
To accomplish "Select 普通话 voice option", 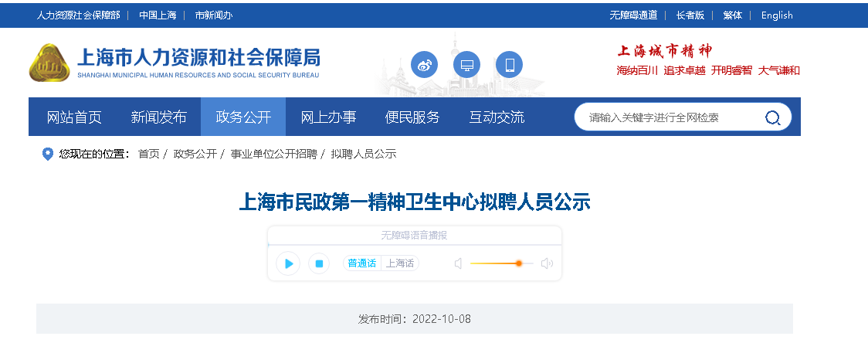I will coord(362,263).
